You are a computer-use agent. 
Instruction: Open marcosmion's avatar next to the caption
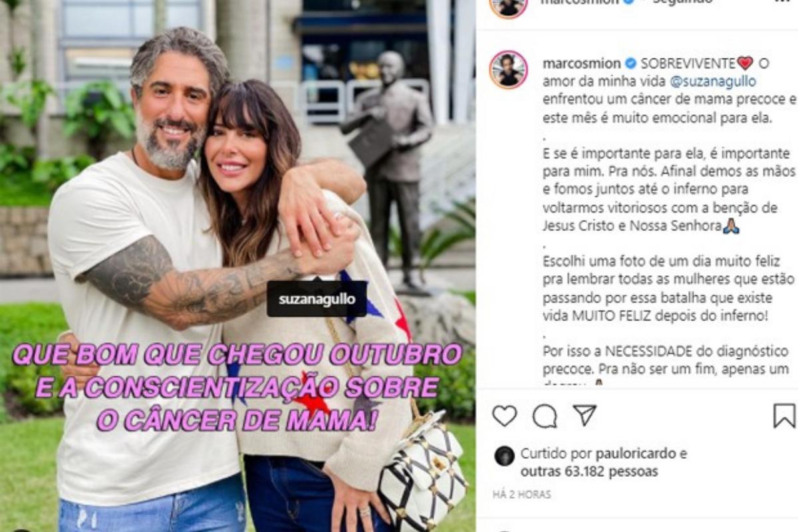tap(509, 69)
